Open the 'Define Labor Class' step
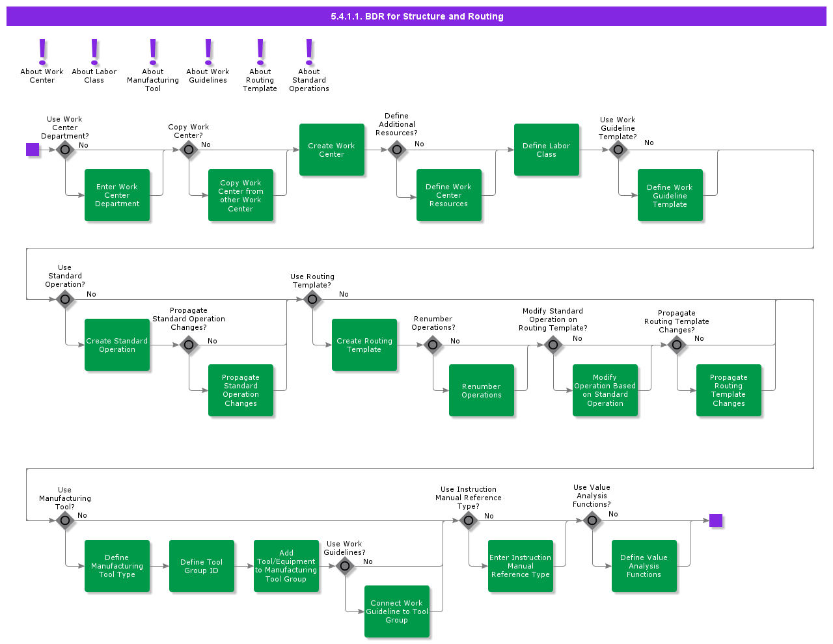Image resolution: width=833 pixels, height=644 pixels. pyautogui.click(x=547, y=150)
